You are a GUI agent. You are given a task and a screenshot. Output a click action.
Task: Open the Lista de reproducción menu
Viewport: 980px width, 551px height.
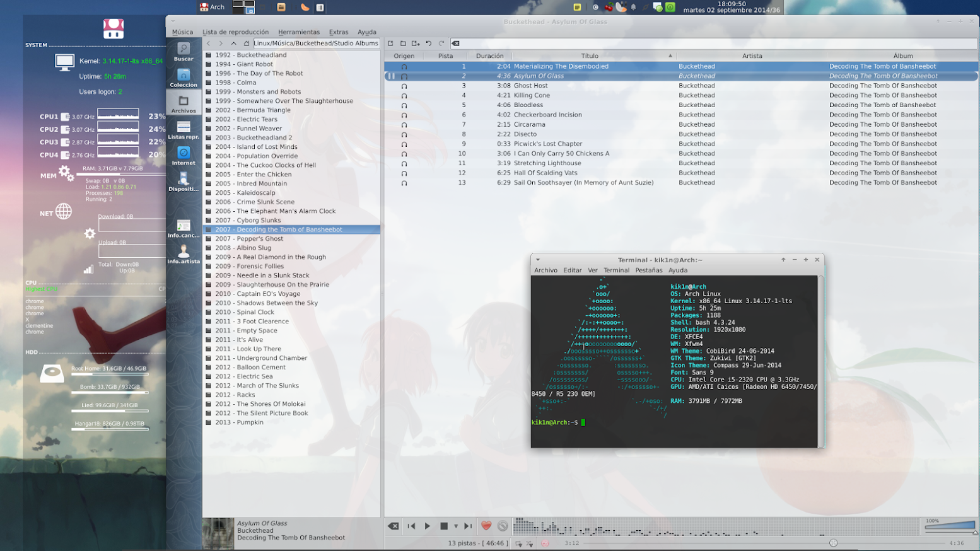[235, 32]
